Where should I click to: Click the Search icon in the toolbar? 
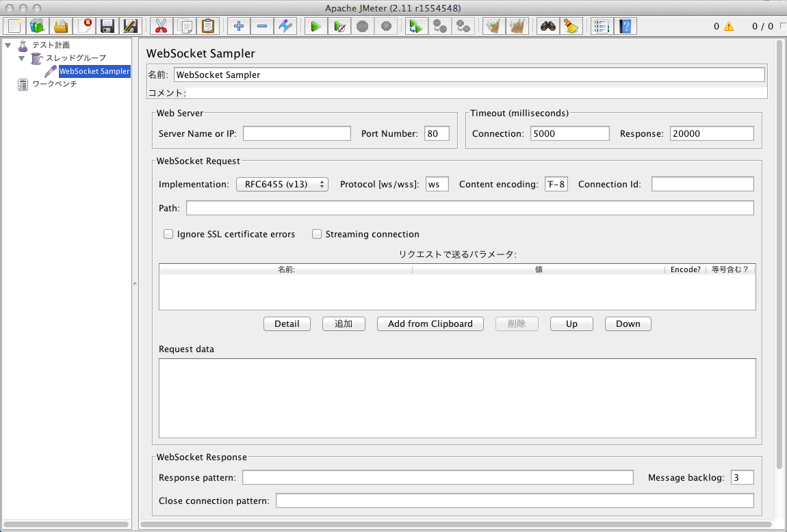click(x=547, y=26)
